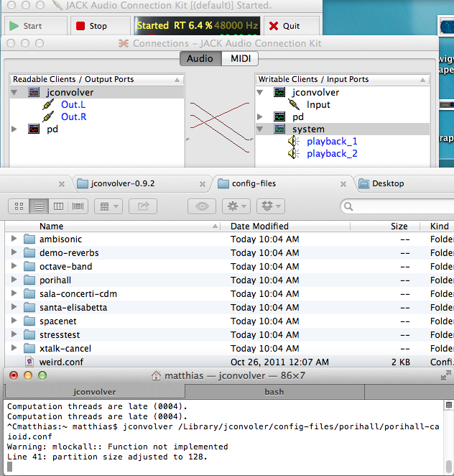Screen dimensions: 454x476
Task: Switch Finder to column view
Action: point(58,206)
